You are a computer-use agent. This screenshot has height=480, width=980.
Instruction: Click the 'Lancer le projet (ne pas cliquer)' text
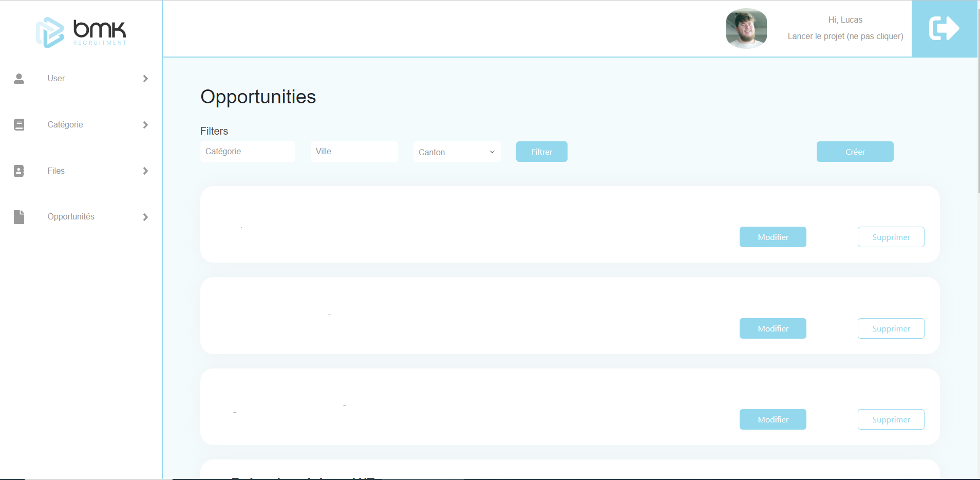(845, 36)
